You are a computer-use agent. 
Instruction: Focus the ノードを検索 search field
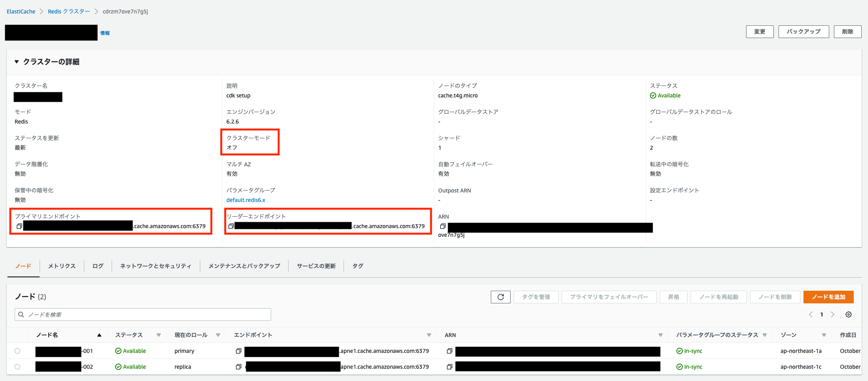pyautogui.click(x=143, y=314)
